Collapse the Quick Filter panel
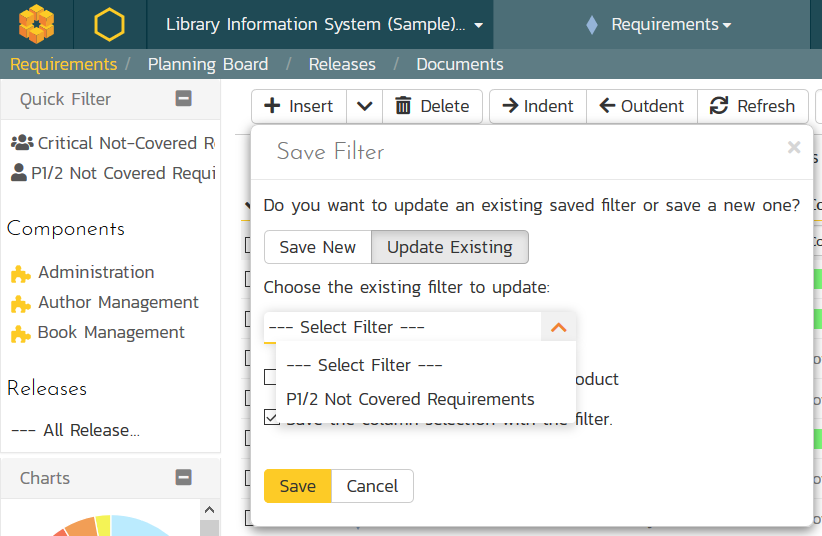This screenshot has width=822, height=536. 183,99
